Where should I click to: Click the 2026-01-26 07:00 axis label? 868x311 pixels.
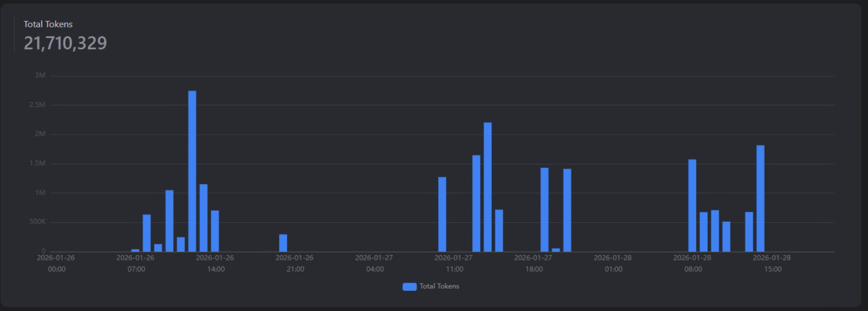click(x=135, y=263)
